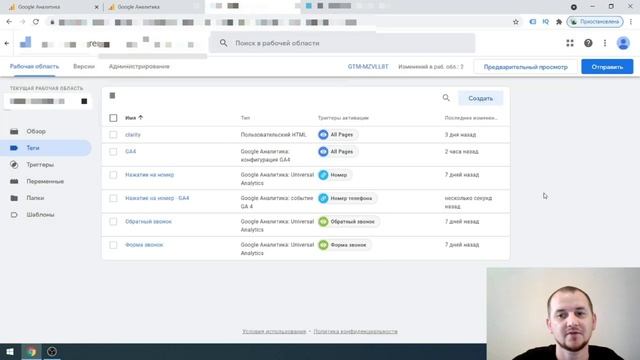The width and height of the screenshot is (640, 360).
Task: Check the Форма звонок tag checkbox
Action: click(x=113, y=245)
